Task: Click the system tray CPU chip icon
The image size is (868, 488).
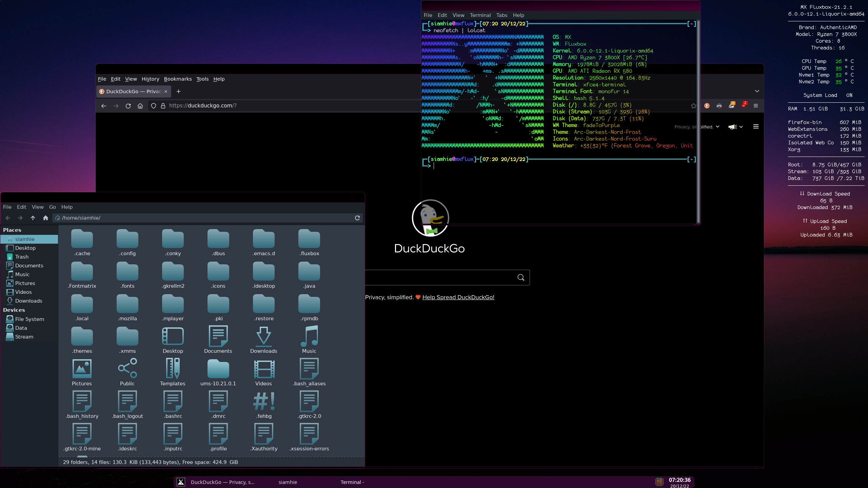Action: click(x=659, y=482)
